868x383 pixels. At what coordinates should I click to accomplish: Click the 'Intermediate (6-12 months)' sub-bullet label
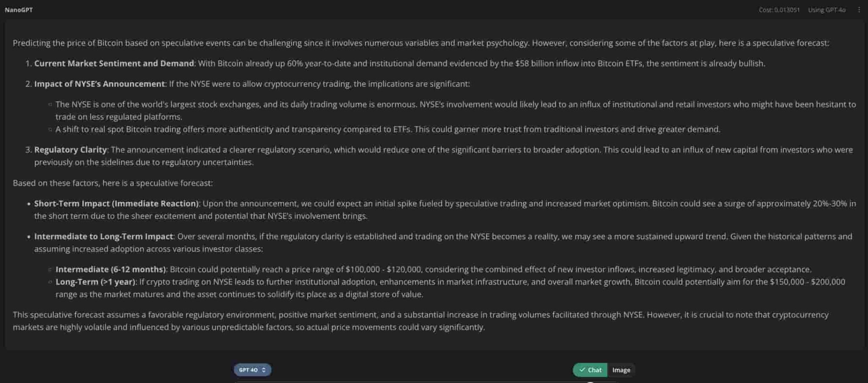pyautogui.click(x=111, y=269)
